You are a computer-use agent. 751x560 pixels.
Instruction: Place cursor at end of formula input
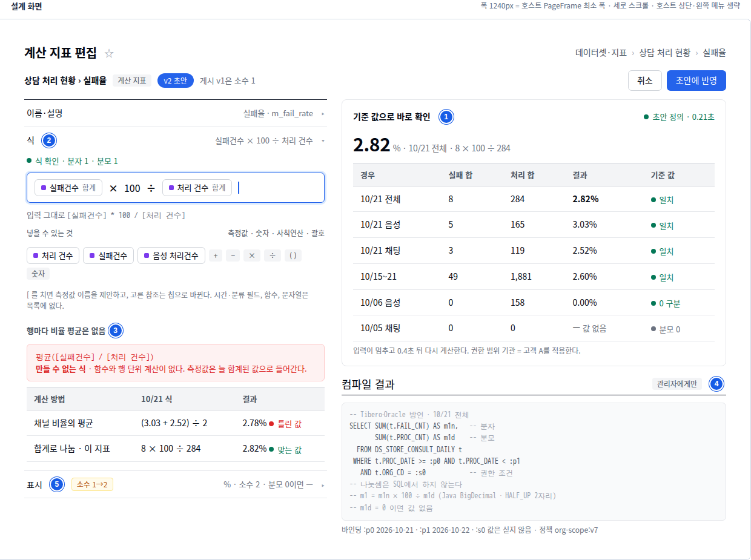[x=239, y=188]
